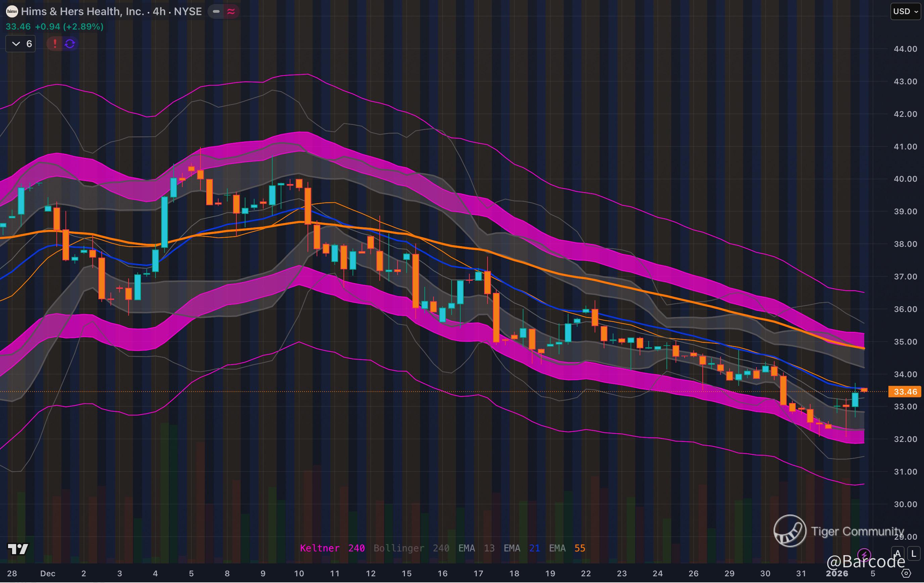The height and width of the screenshot is (583, 924).
Task: Click the 40.00 level on price axis
Action: pos(905,179)
